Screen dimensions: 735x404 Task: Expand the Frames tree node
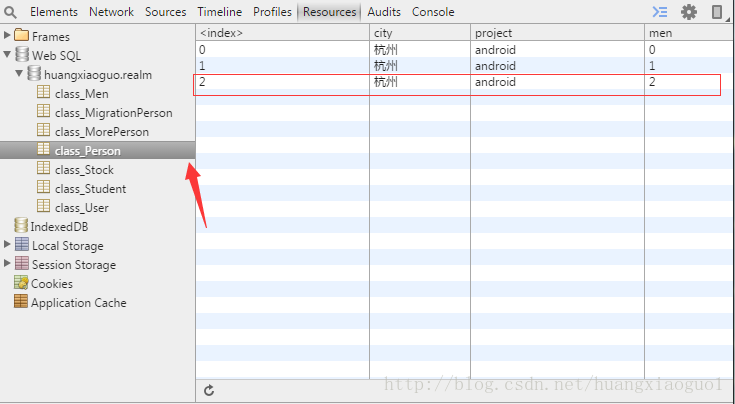(7, 35)
